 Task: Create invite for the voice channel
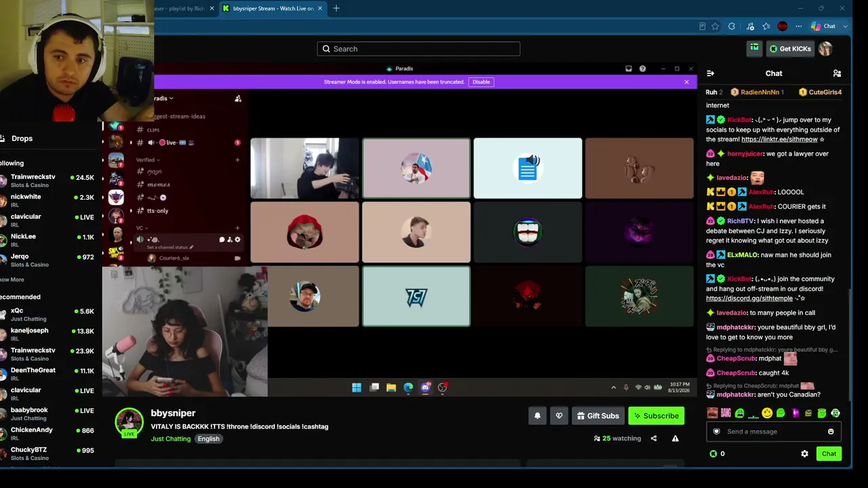coord(229,239)
